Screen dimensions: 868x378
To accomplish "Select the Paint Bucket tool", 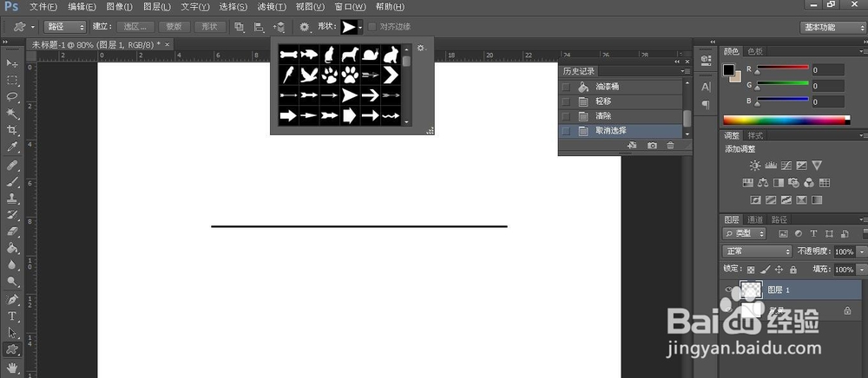I will pyautogui.click(x=11, y=248).
